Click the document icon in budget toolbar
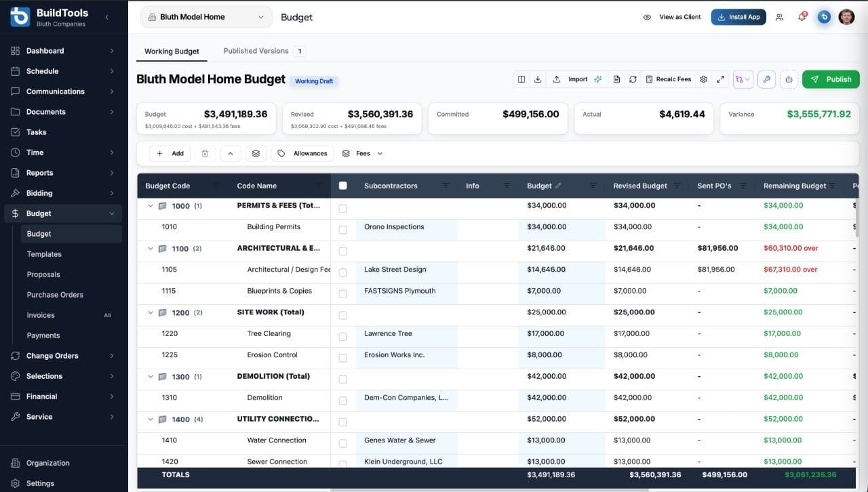 (x=616, y=79)
